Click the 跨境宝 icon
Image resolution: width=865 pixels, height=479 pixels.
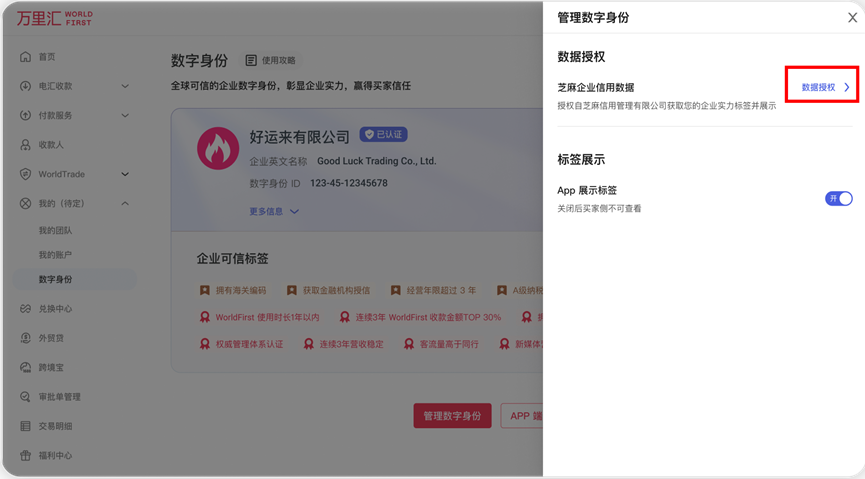pyautogui.click(x=25, y=368)
